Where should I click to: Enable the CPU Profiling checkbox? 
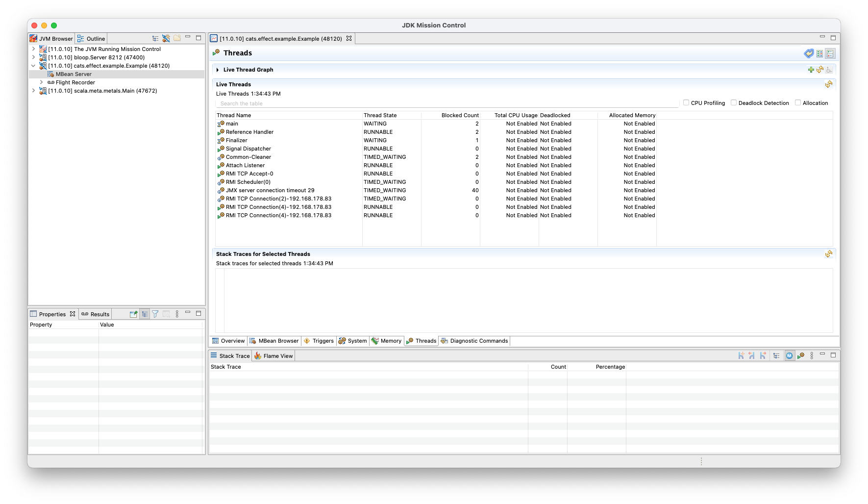[x=686, y=103]
